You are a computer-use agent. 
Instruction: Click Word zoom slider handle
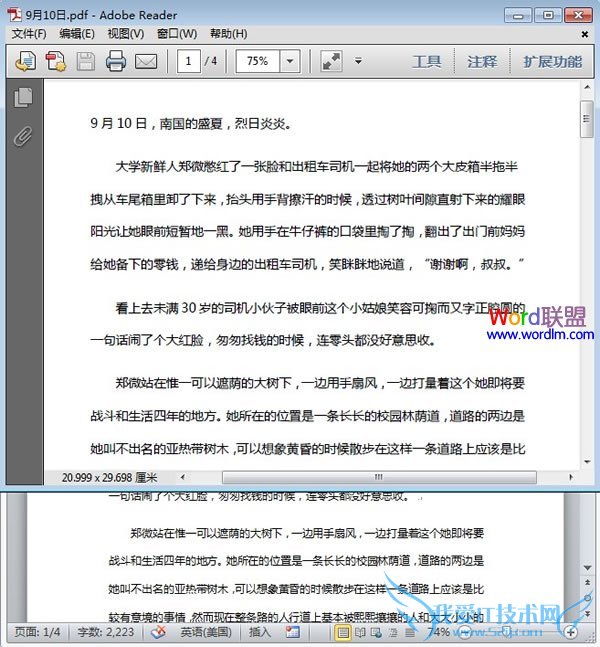point(509,632)
